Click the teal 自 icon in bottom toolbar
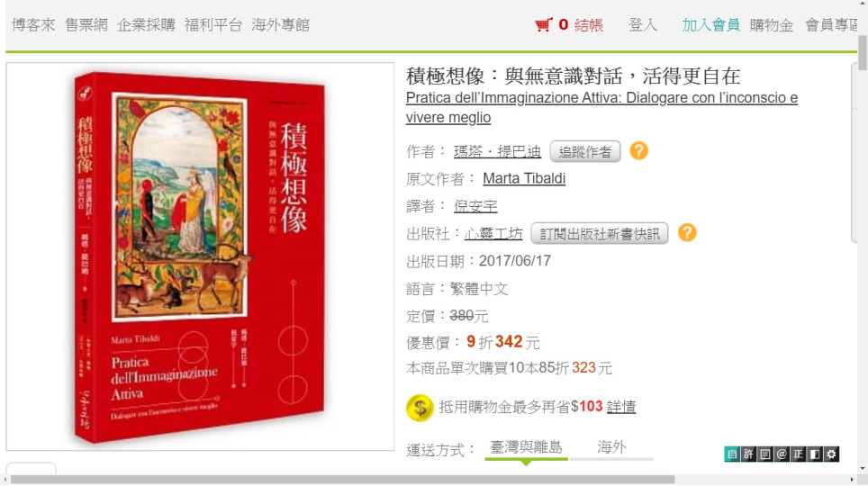This screenshot has height=486, width=868. pos(732,454)
